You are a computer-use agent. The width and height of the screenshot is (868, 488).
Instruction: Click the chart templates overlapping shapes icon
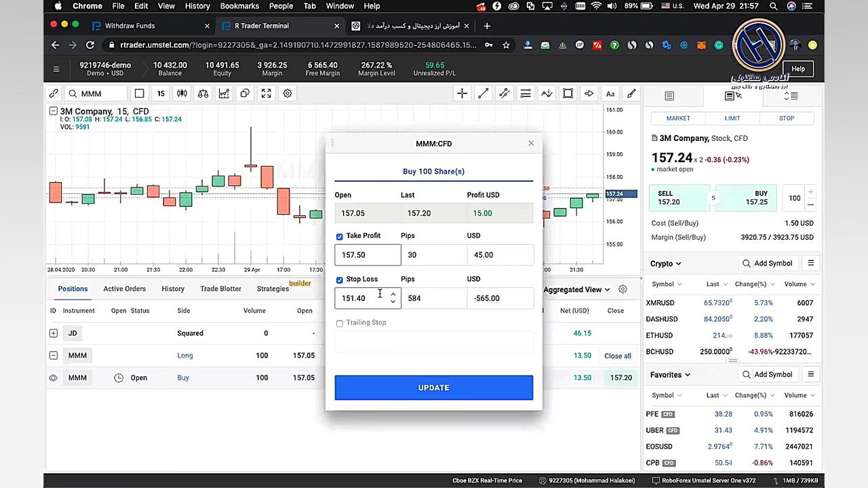tap(245, 94)
